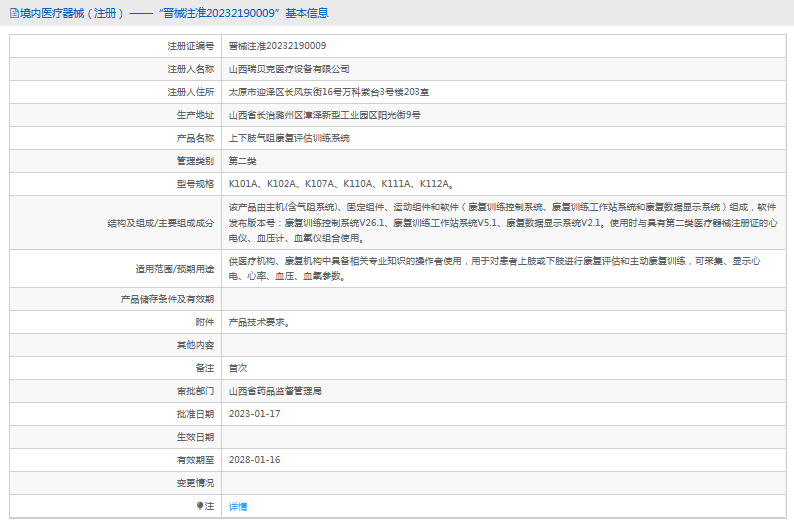
Task: Click the document icon beside the 境内医疗器械 title
Action: tap(14, 13)
